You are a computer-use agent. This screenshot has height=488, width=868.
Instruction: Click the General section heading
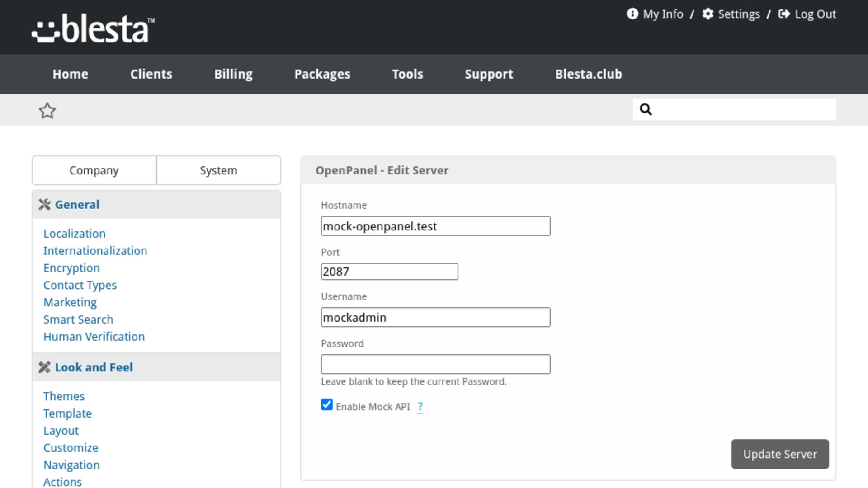(x=77, y=205)
